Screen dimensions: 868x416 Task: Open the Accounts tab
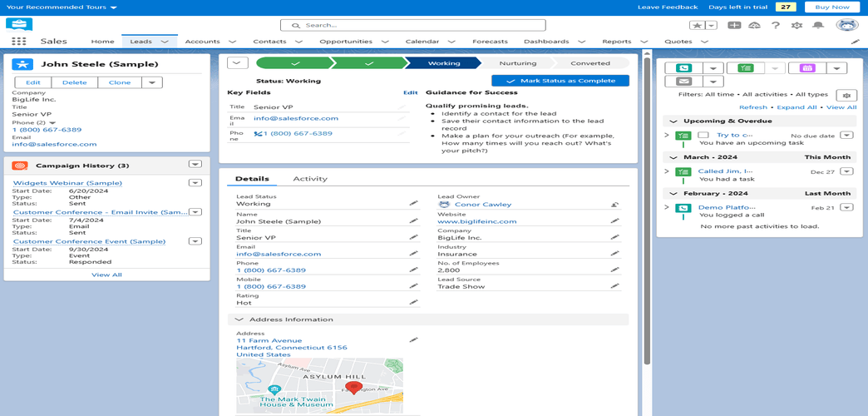[x=202, y=42]
